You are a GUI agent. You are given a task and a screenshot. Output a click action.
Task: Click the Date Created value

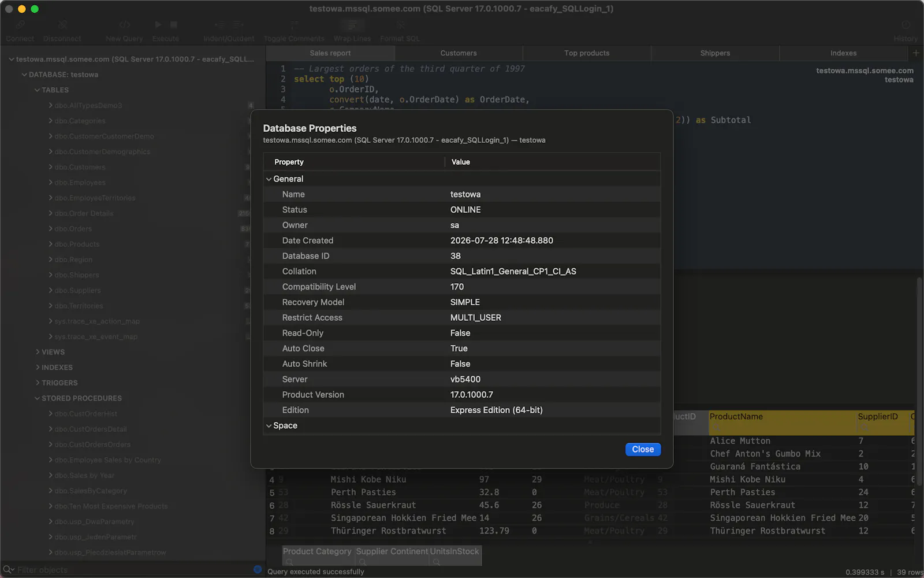[501, 240]
